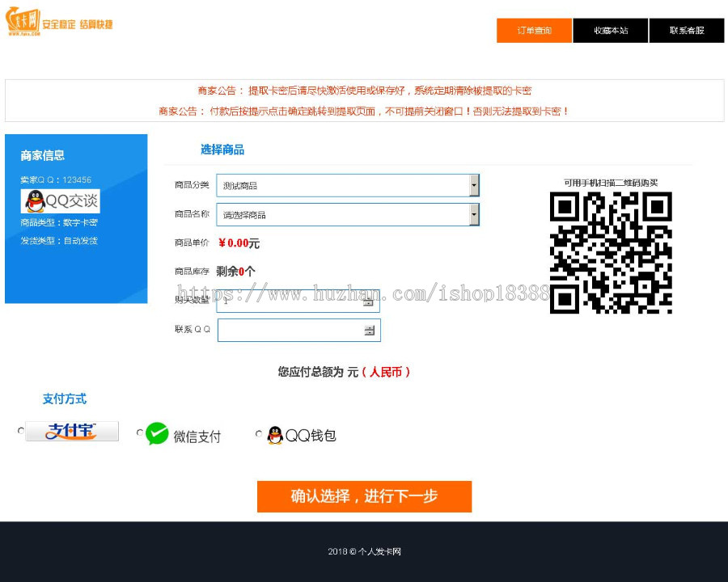728x582 pixels.
Task: Open the QQ交谈 chat button
Action: [61, 201]
